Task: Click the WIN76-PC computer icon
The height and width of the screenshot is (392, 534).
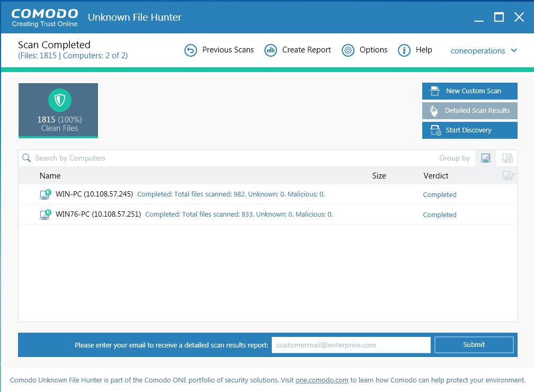Action: point(46,214)
